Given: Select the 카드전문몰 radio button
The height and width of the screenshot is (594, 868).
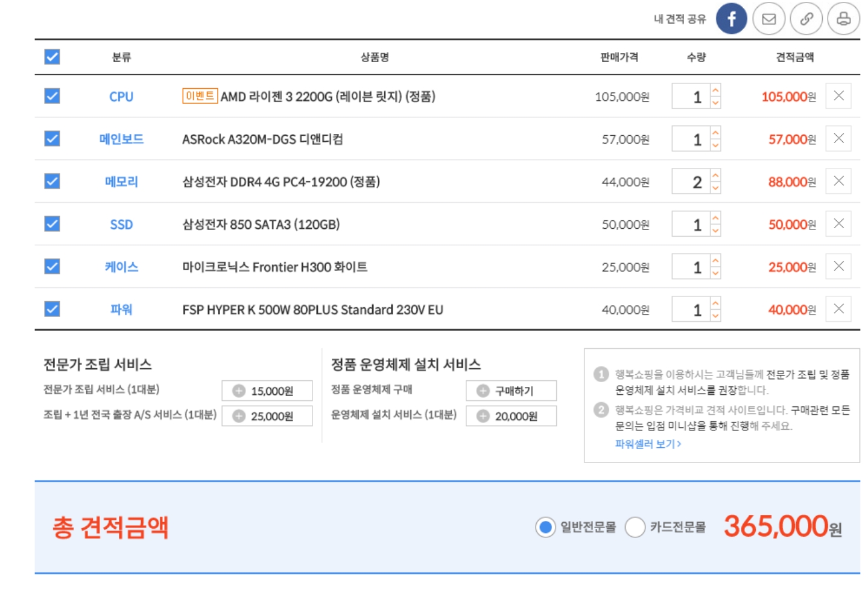Looking at the screenshot, I should click(x=635, y=527).
